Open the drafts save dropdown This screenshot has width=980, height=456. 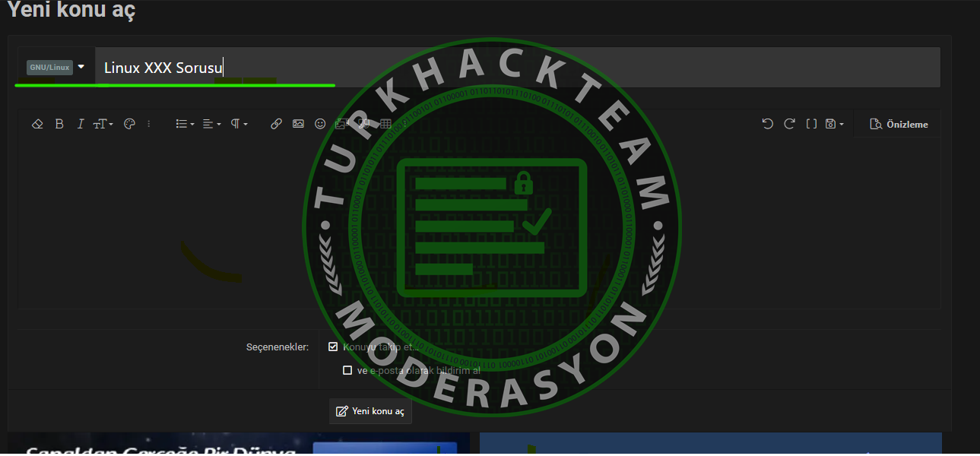(x=835, y=124)
